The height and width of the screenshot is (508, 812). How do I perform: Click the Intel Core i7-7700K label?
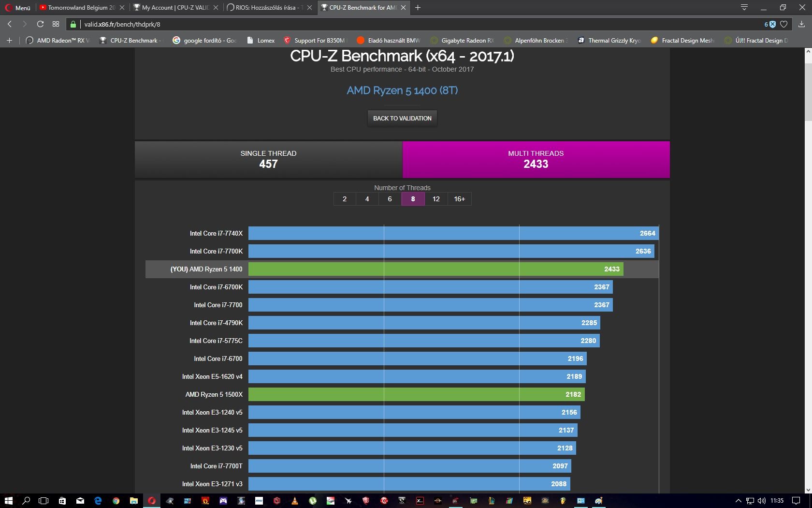point(216,251)
